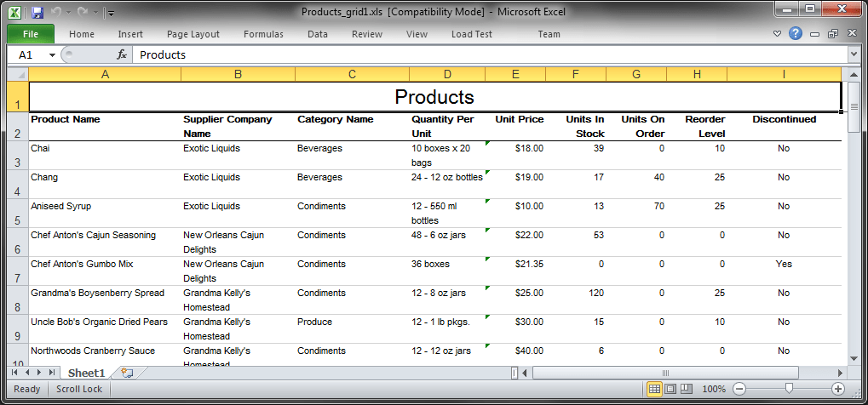Image resolution: width=868 pixels, height=405 pixels.
Task: Open the File tab
Action: pos(31,34)
